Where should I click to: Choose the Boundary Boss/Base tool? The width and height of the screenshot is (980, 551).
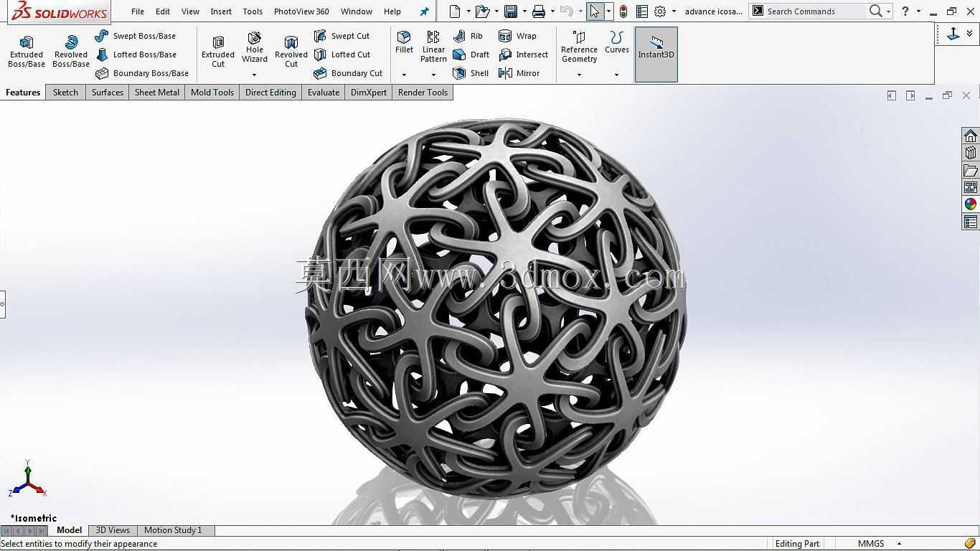click(142, 73)
